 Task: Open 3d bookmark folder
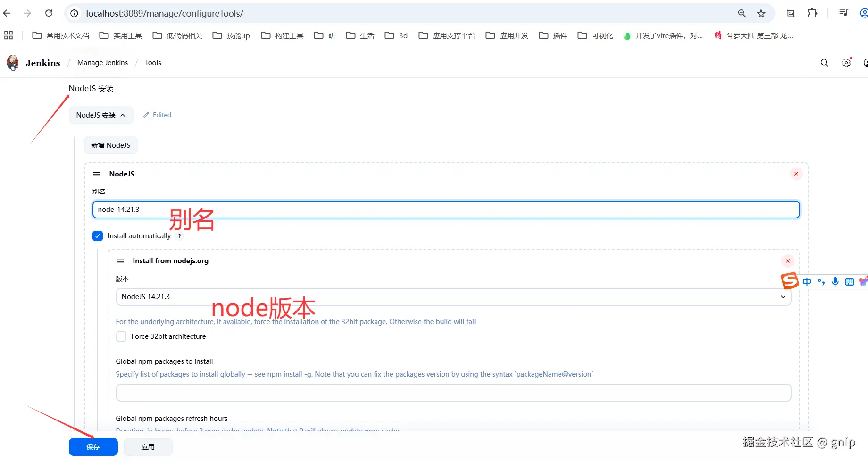click(x=396, y=35)
